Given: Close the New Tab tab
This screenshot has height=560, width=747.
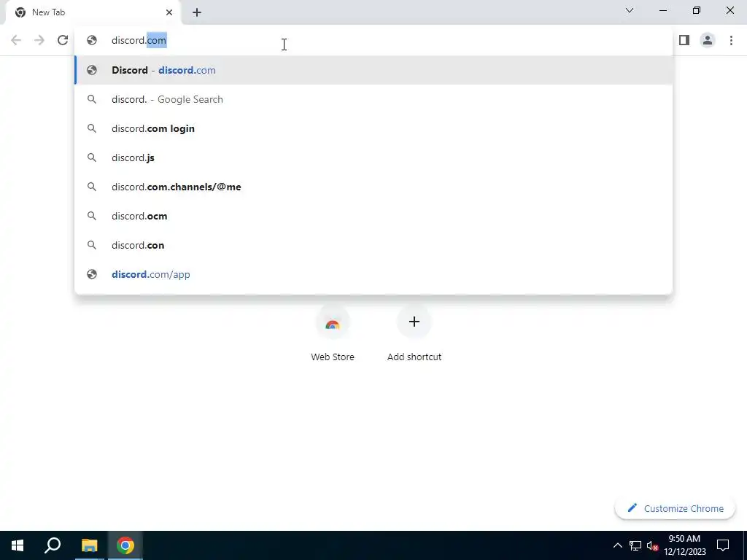Looking at the screenshot, I should coord(169,12).
